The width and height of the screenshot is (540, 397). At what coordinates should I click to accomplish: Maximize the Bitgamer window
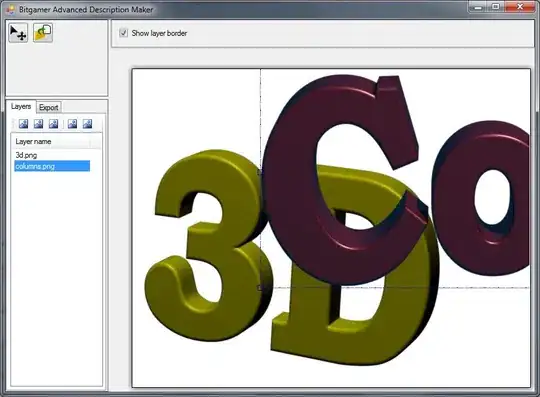[496, 7]
